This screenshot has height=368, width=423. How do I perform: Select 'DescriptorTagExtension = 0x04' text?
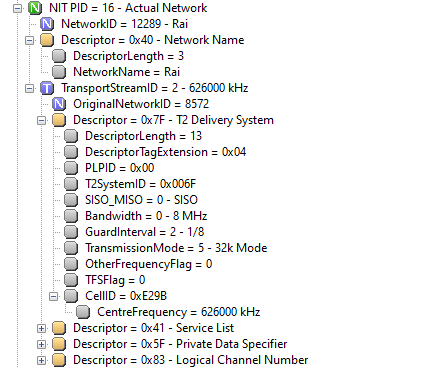166,152
